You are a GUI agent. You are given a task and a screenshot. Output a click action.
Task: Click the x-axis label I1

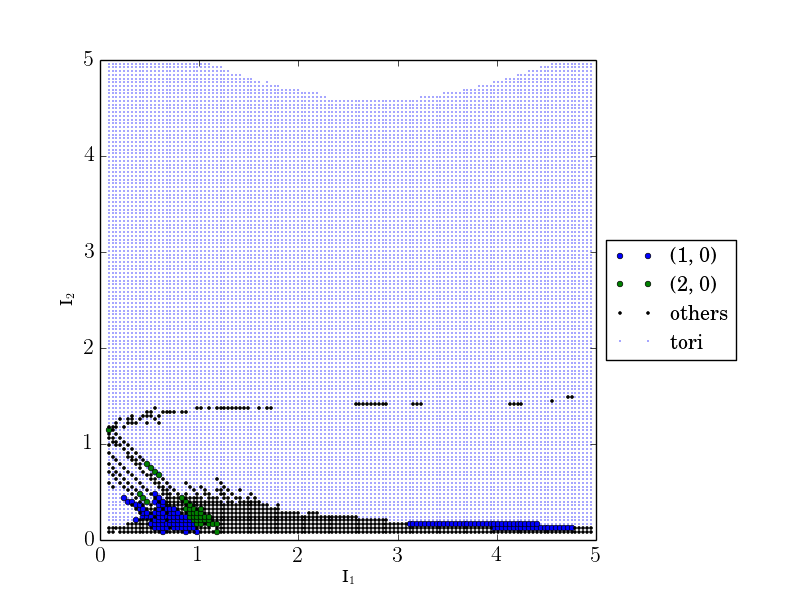coord(348,577)
